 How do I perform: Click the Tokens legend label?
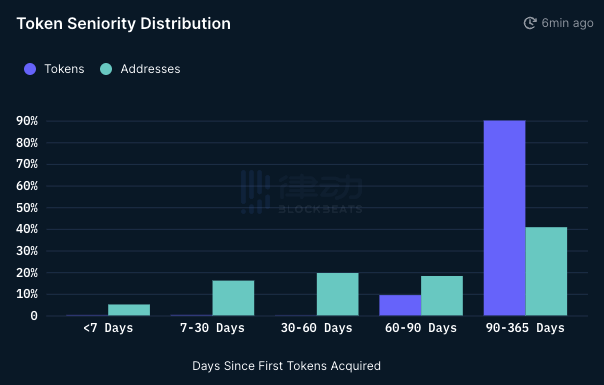[x=64, y=69]
